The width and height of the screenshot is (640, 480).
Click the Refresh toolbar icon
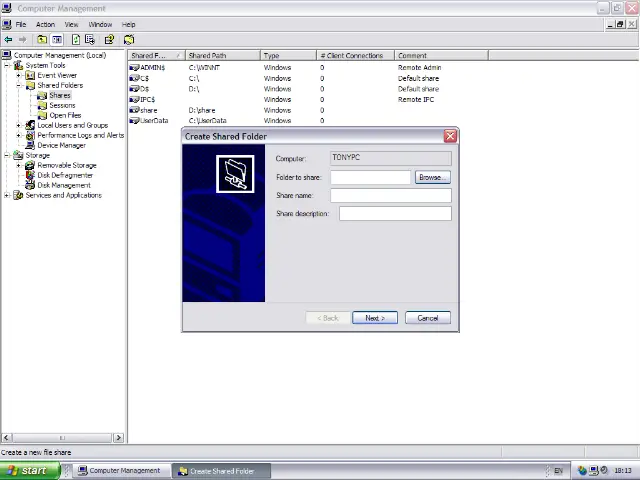pyautogui.click(x=76, y=40)
